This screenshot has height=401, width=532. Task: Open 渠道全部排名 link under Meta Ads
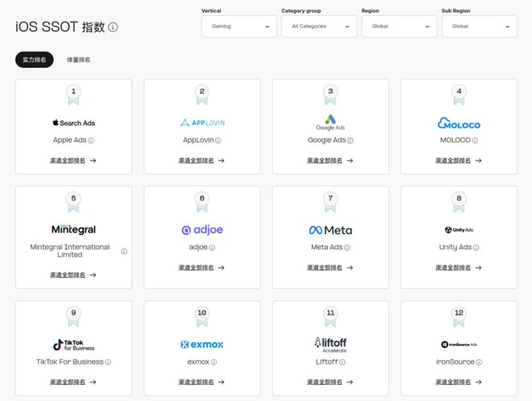point(330,268)
